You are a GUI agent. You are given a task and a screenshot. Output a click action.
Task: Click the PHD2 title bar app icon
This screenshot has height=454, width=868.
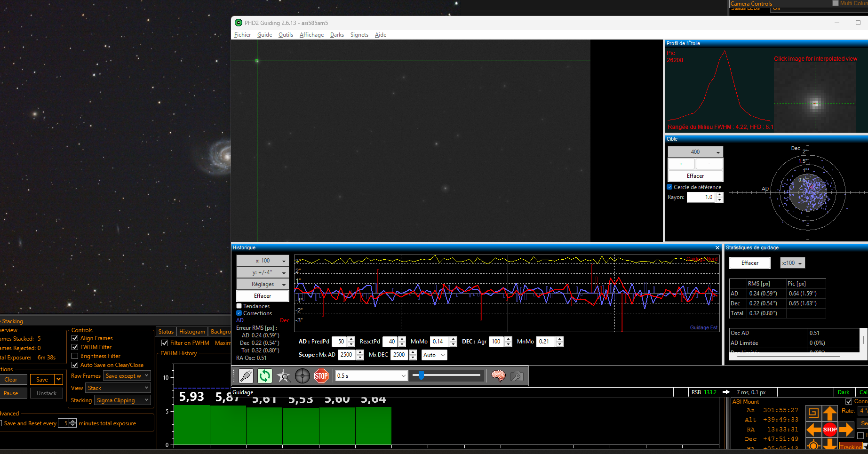coord(239,23)
